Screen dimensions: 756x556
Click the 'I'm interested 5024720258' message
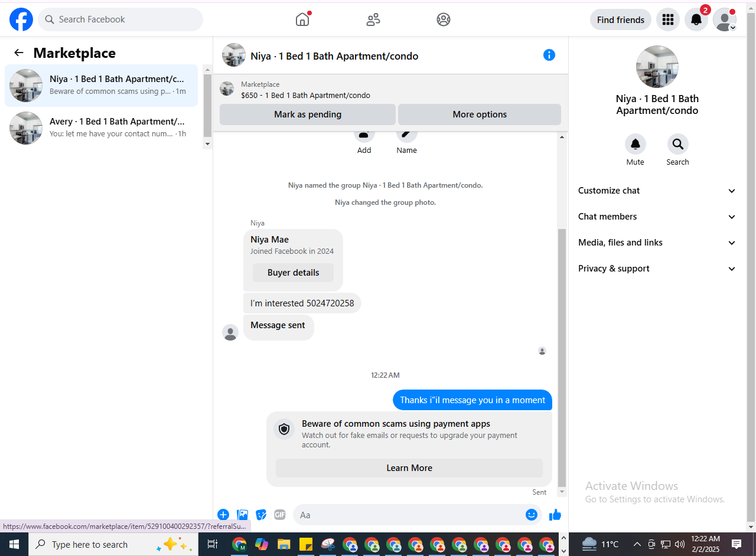[x=302, y=303]
